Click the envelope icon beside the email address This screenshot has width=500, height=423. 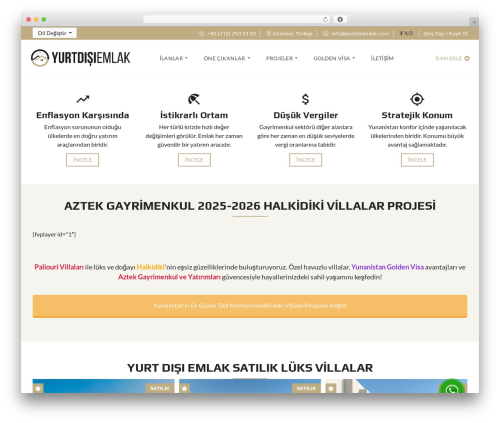pyautogui.click(x=325, y=34)
